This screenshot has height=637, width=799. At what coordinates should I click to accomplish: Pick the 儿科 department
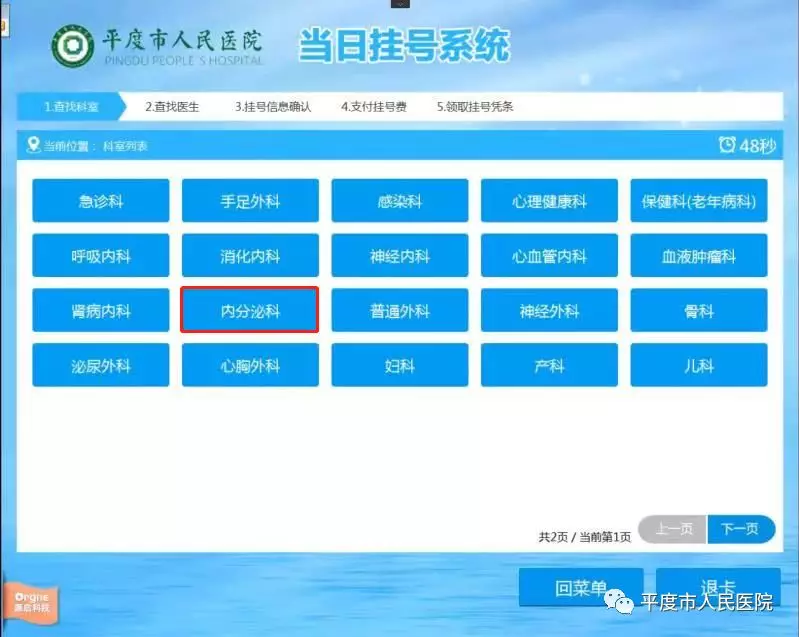click(x=699, y=366)
